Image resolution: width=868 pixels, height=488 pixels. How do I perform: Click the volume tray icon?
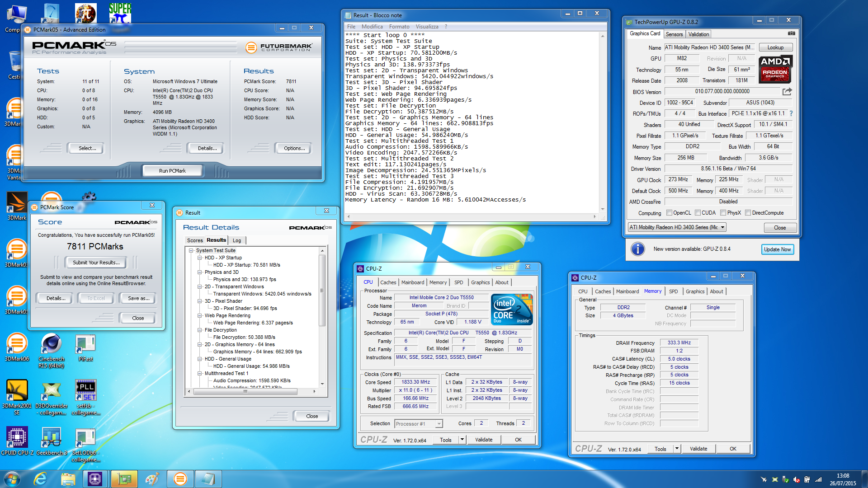pyautogui.click(x=797, y=479)
